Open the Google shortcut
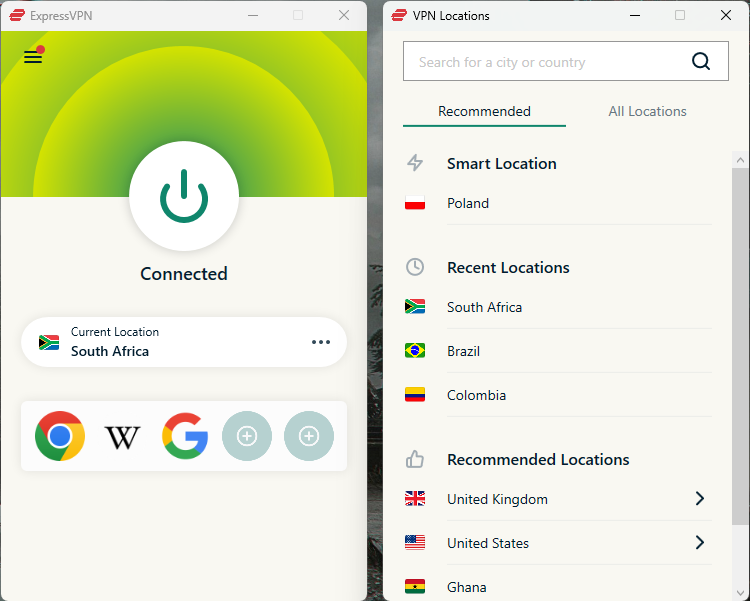The image size is (750, 601). coord(185,436)
